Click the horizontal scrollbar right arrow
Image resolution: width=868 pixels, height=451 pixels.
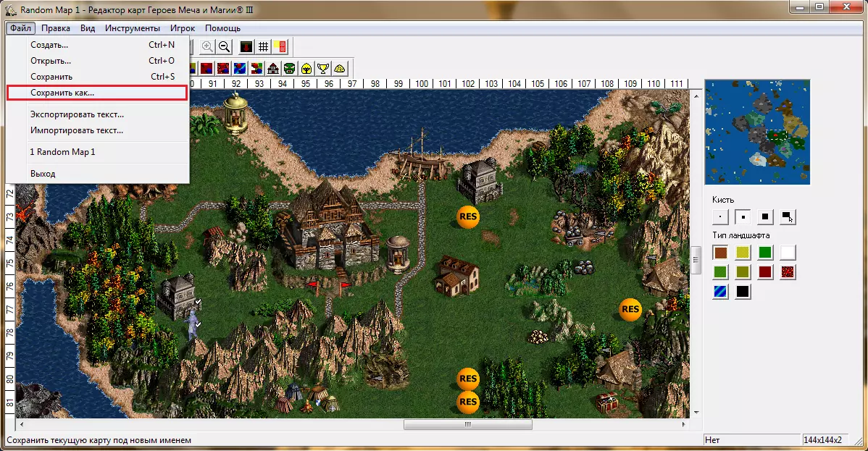click(684, 424)
